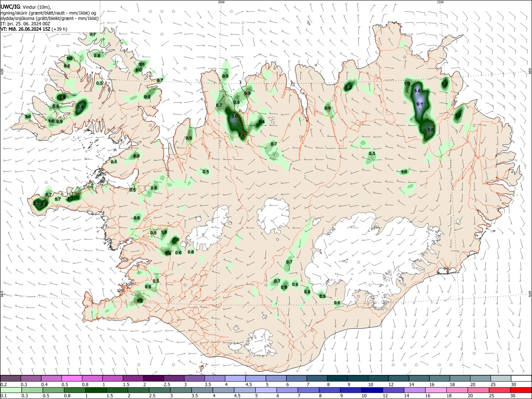Pick the dark teal swatch above 9, top legend

[x=357, y=378]
